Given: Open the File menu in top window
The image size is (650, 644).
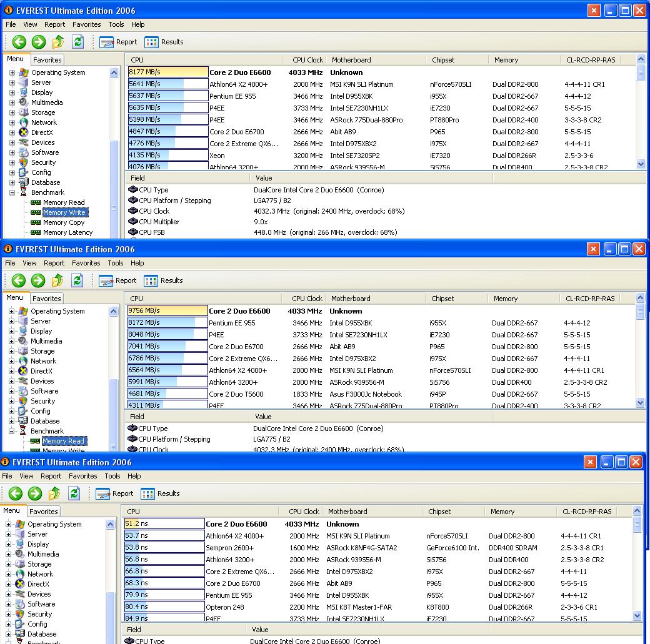Looking at the screenshot, I should click(11, 24).
